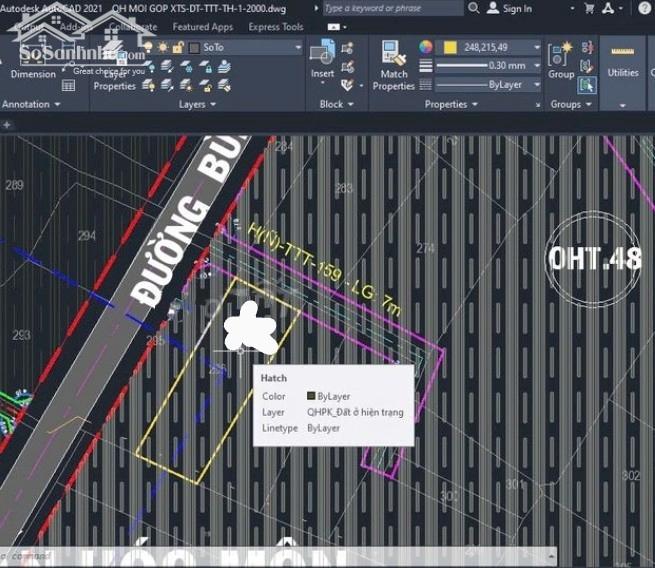Switch to the Featured Apps tab
This screenshot has height=568, width=655.
(203, 27)
